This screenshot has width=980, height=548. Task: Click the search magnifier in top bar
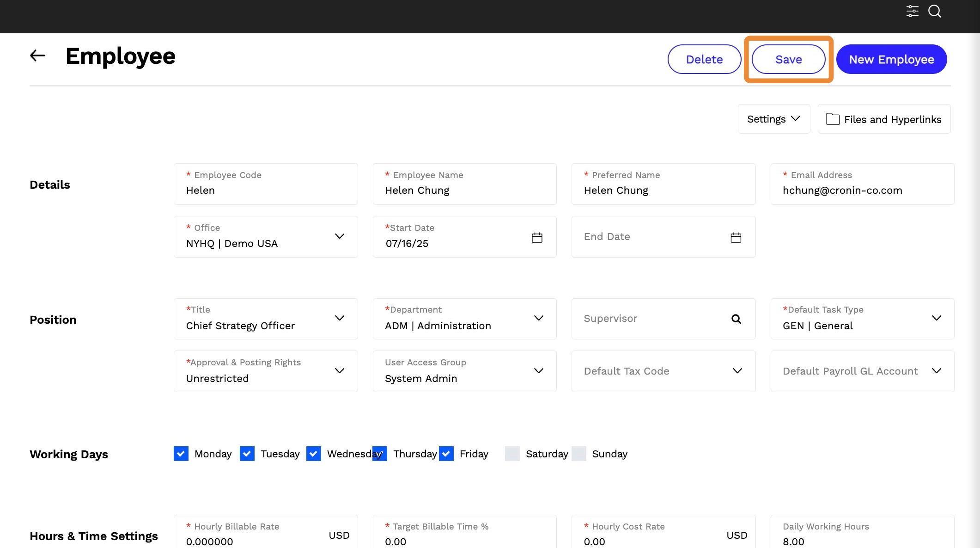tap(935, 11)
